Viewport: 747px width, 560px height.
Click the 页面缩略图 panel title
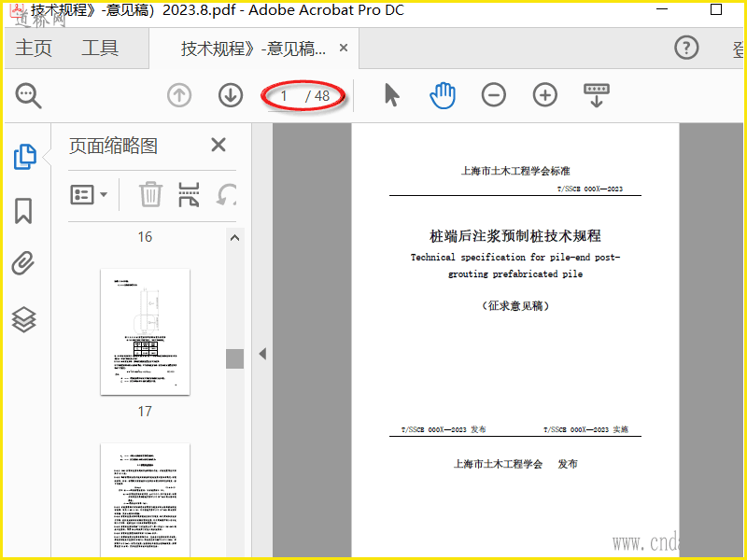click(x=113, y=146)
